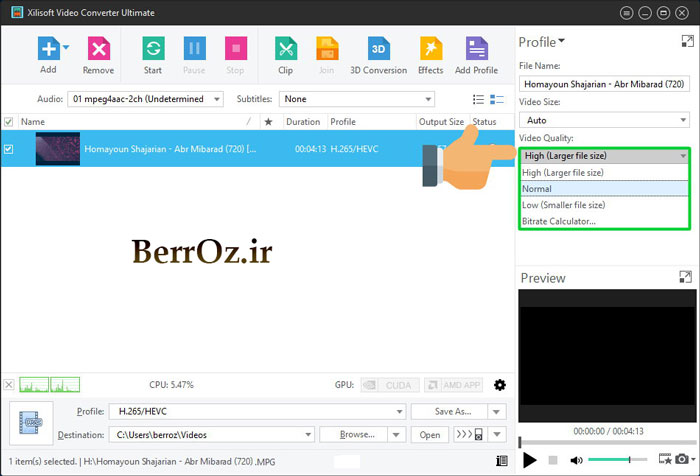Remove the selected video from list
This screenshot has width=700, height=476.
pyautogui.click(x=98, y=49)
